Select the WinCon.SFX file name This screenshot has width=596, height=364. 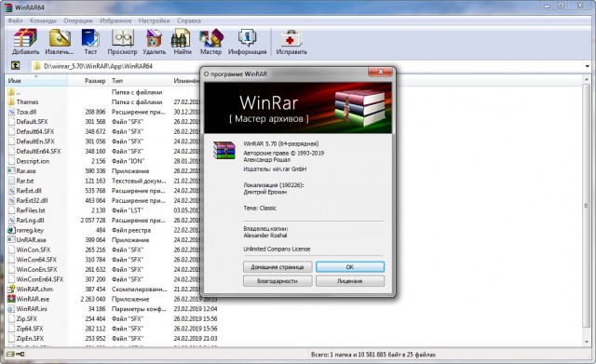[x=34, y=249]
